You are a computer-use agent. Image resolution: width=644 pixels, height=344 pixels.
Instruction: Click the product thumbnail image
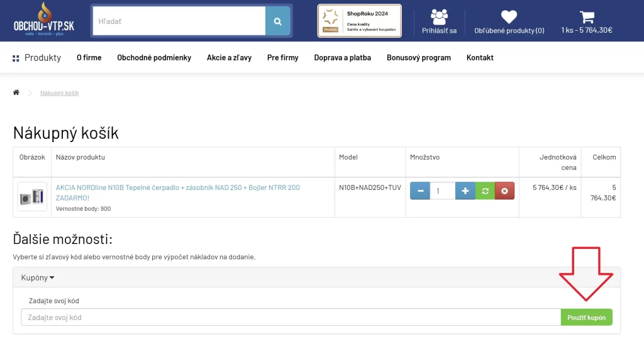point(32,196)
